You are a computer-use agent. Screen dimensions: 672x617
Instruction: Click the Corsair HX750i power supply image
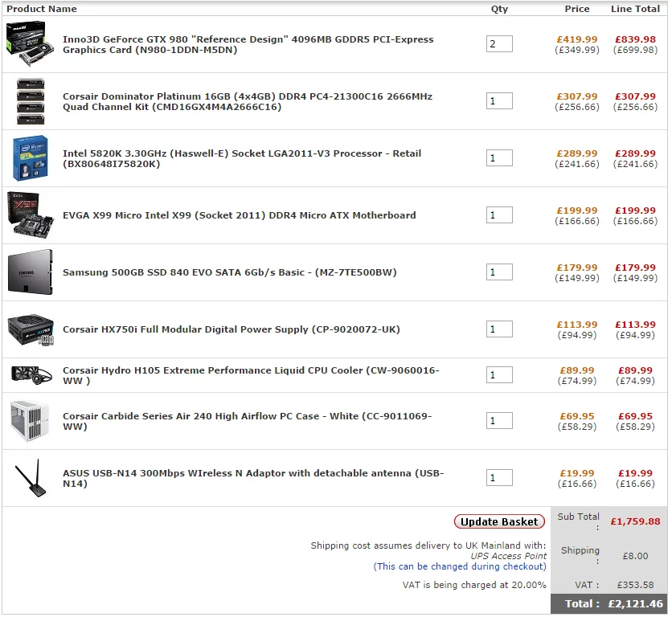pyautogui.click(x=31, y=329)
